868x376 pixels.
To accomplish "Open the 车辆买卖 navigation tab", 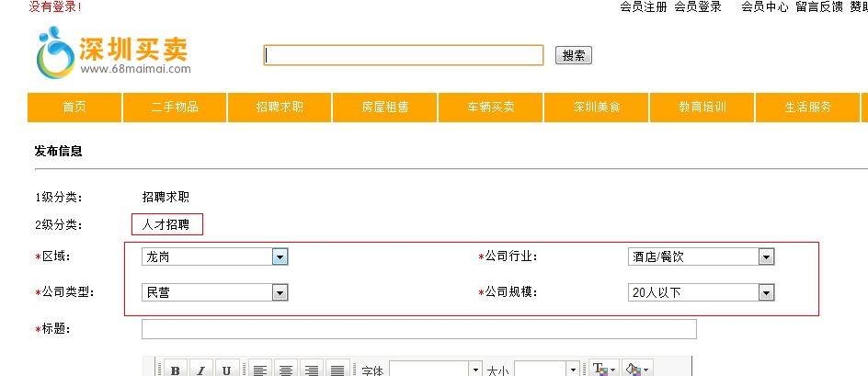I will point(490,108).
